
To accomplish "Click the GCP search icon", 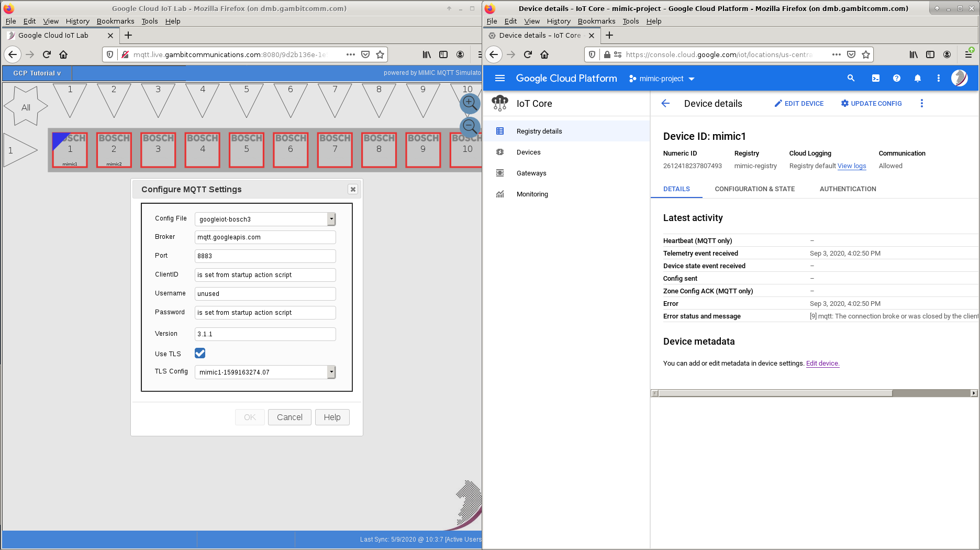I will (x=851, y=78).
